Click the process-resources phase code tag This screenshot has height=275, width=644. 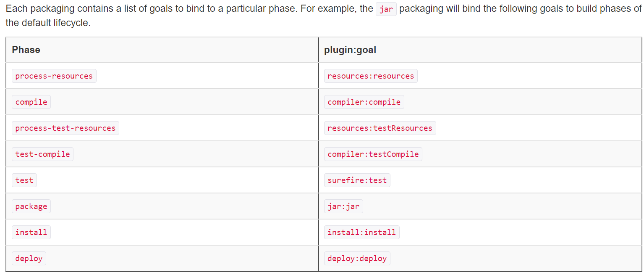[x=54, y=76]
